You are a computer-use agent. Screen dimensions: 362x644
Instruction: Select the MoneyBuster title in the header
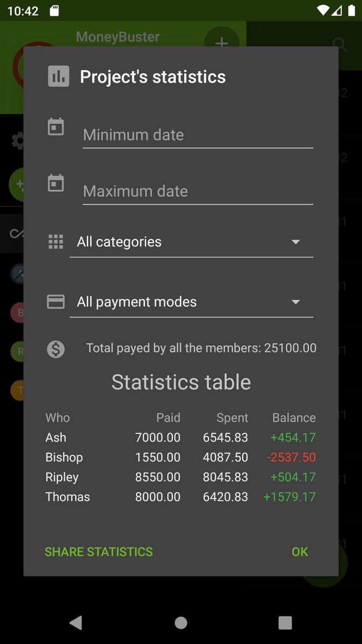coord(117,36)
